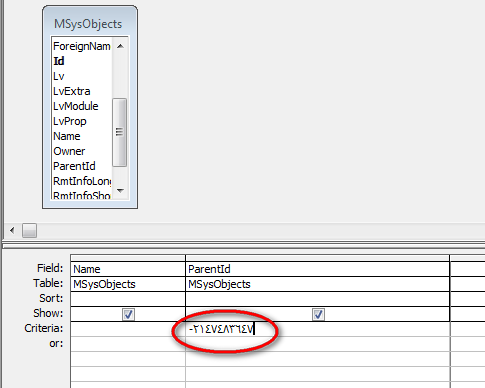Uncheck Show checkbox for Name column
This screenshot has height=388, width=485.
[128, 314]
